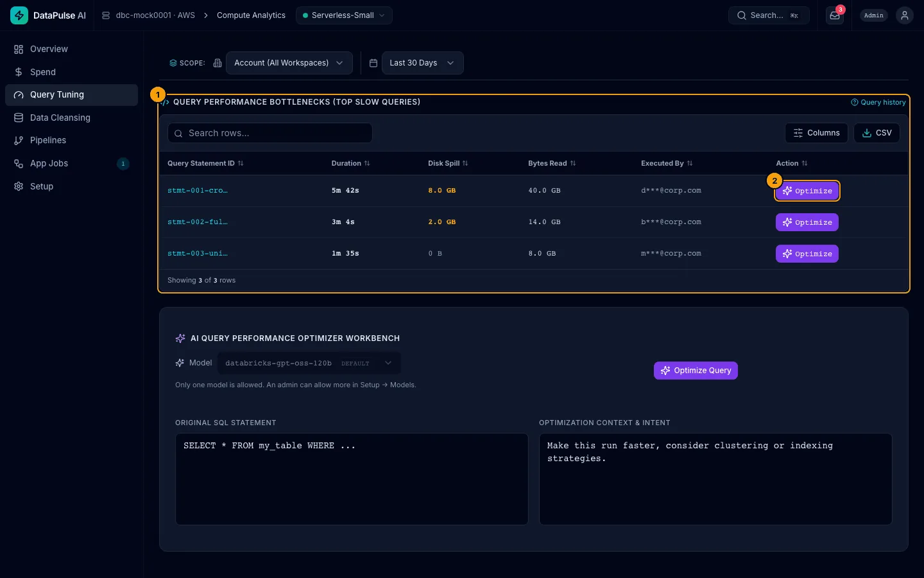Screen dimensions: 924x578
Task: Go to Overview in the sidebar
Action: 71,49
